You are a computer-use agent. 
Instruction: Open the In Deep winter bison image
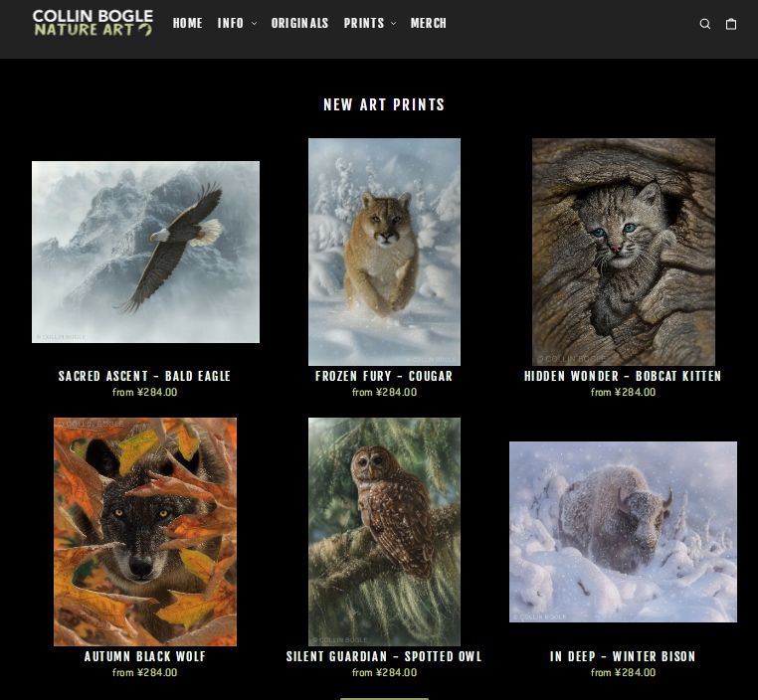tap(623, 531)
